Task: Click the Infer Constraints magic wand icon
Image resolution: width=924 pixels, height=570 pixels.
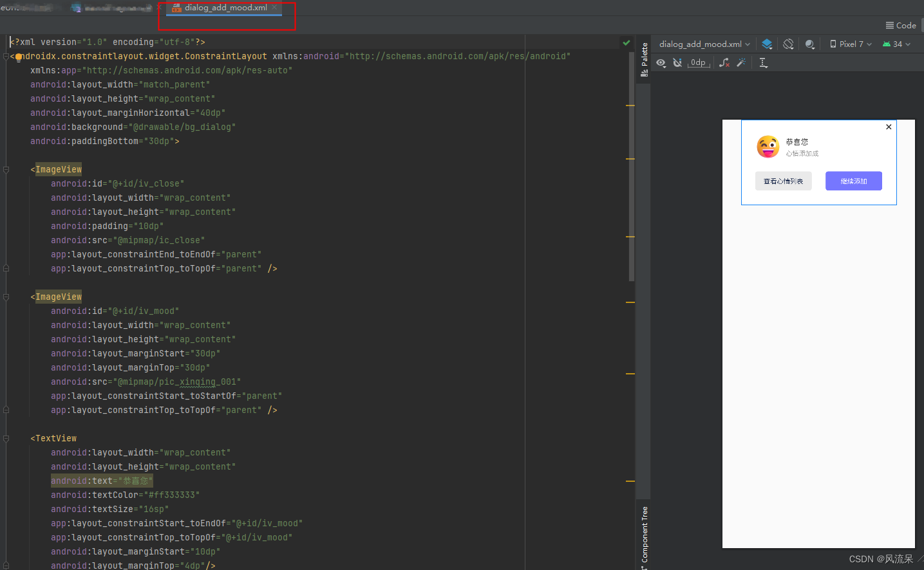Action: coord(742,62)
